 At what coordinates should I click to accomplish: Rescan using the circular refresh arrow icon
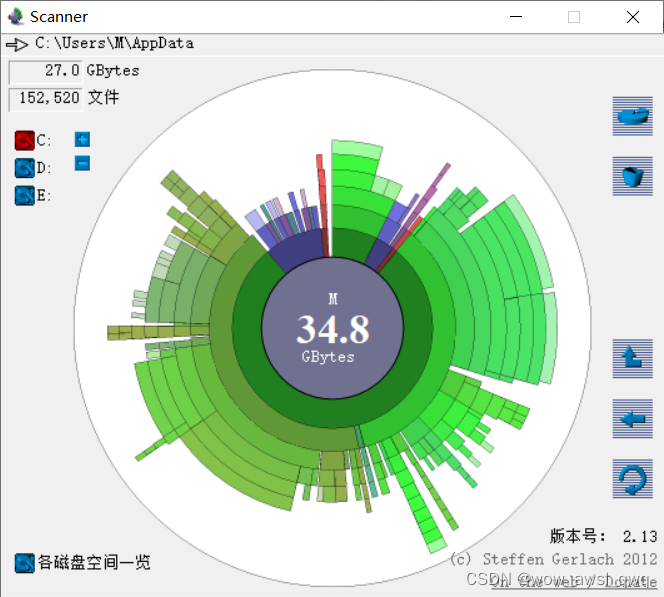632,479
